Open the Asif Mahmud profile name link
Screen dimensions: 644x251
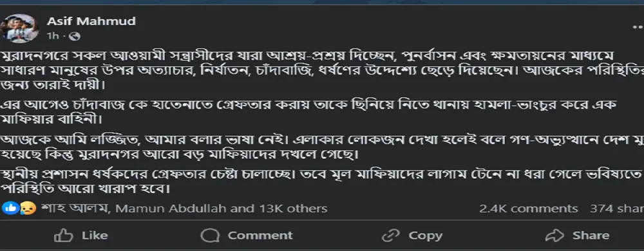pos(91,21)
